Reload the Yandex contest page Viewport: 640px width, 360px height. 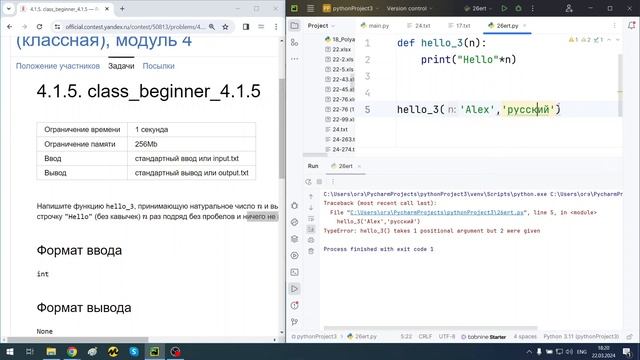[x=39, y=27]
